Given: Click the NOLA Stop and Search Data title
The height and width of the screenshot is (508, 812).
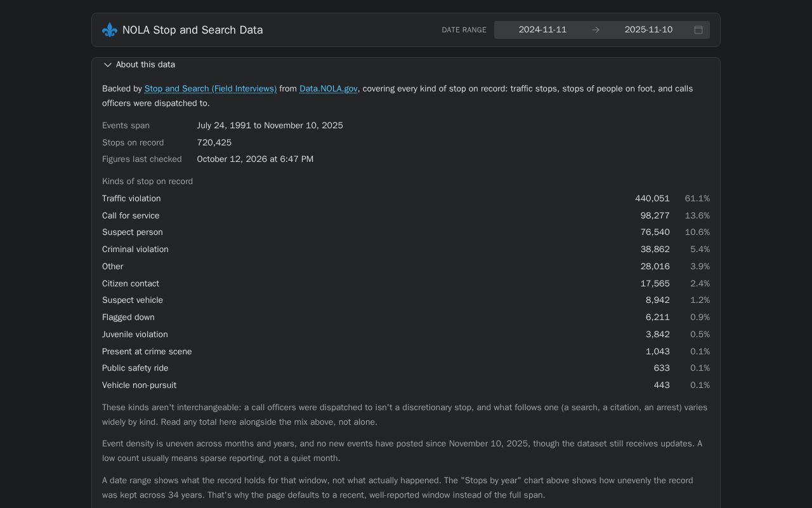Looking at the screenshot, I should (192, 30).
